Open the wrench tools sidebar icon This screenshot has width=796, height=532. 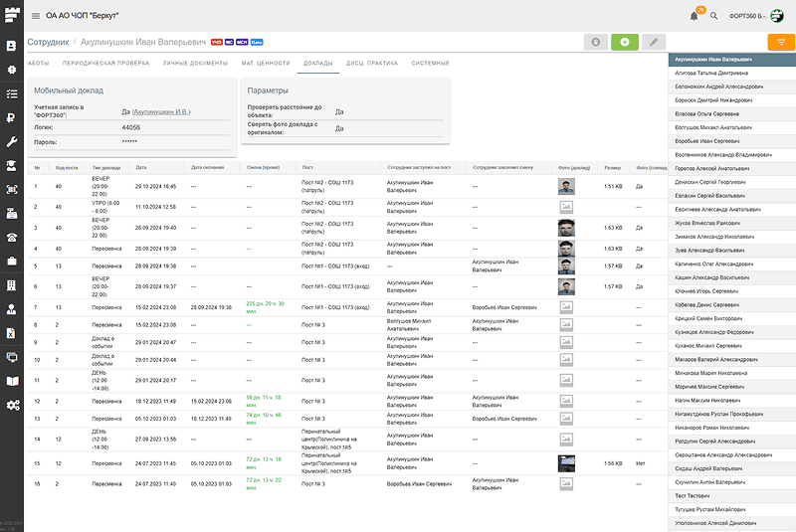[x=12, y=142]
